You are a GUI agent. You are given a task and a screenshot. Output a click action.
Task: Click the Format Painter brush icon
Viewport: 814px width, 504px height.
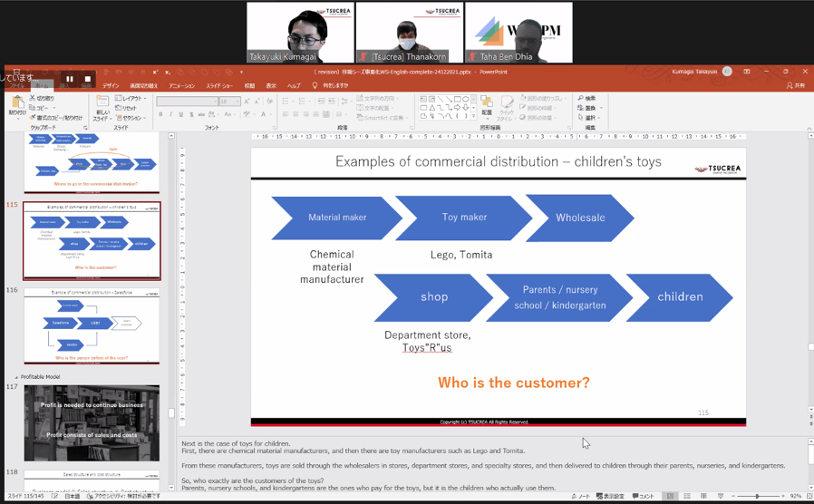33,118
